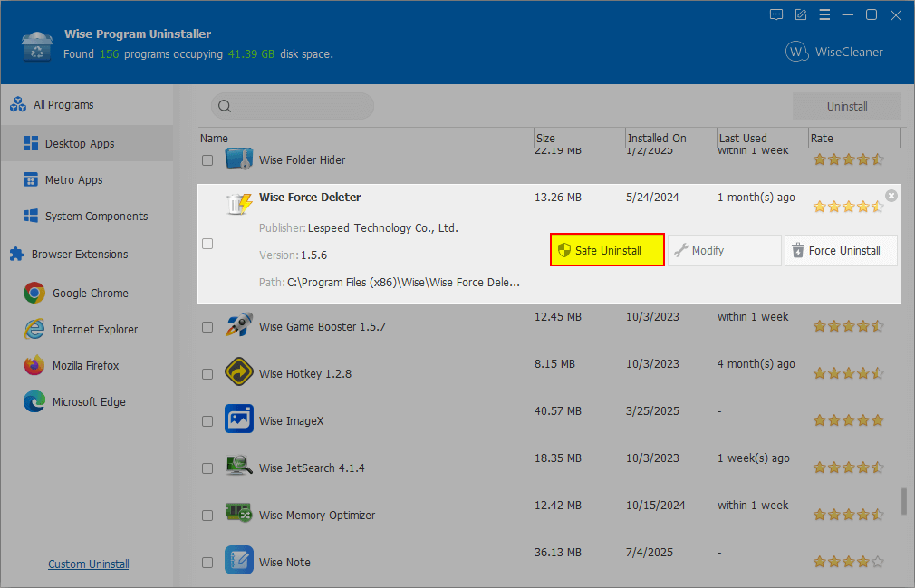Click the Wise Force Deleter install path text
This screenshot has height=588, width=915.
coord(403,283)
